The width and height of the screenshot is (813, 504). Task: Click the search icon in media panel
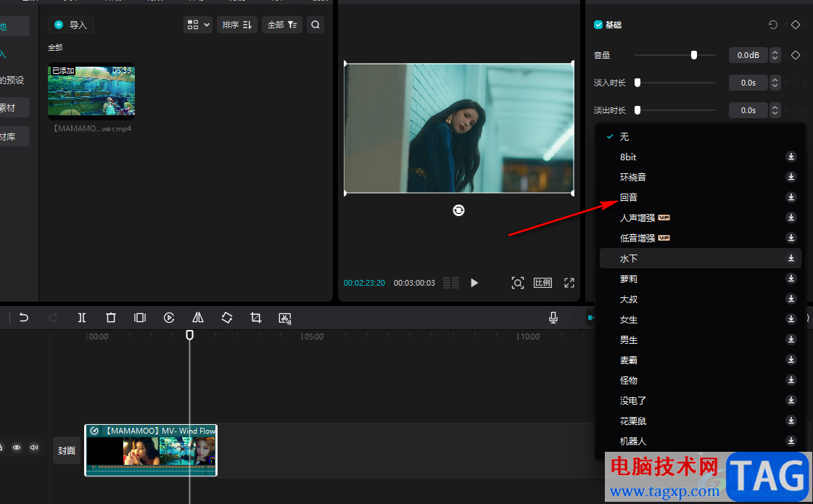click(x=315, y=25)
